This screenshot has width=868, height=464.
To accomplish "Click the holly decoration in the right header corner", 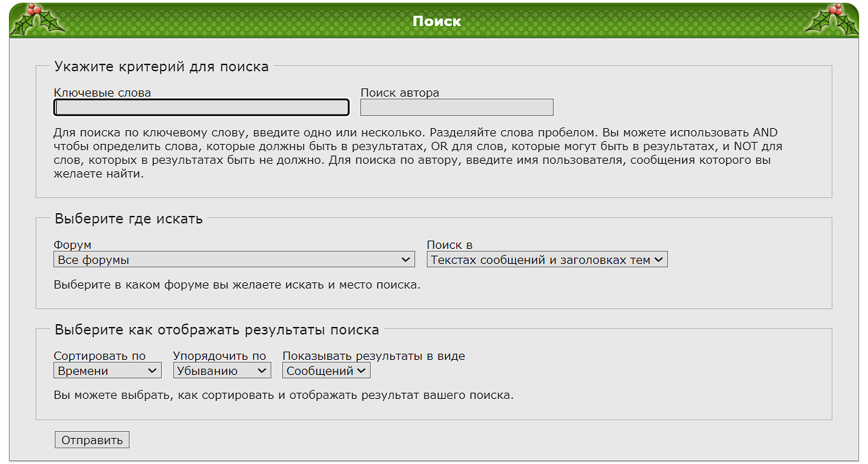I will pyautogui.click(x=832, y=20).
